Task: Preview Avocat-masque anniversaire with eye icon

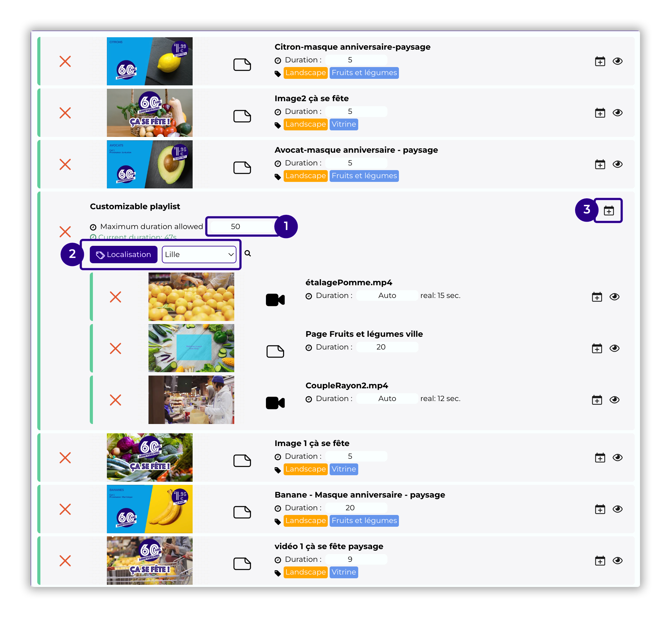Action: point(617,164)
